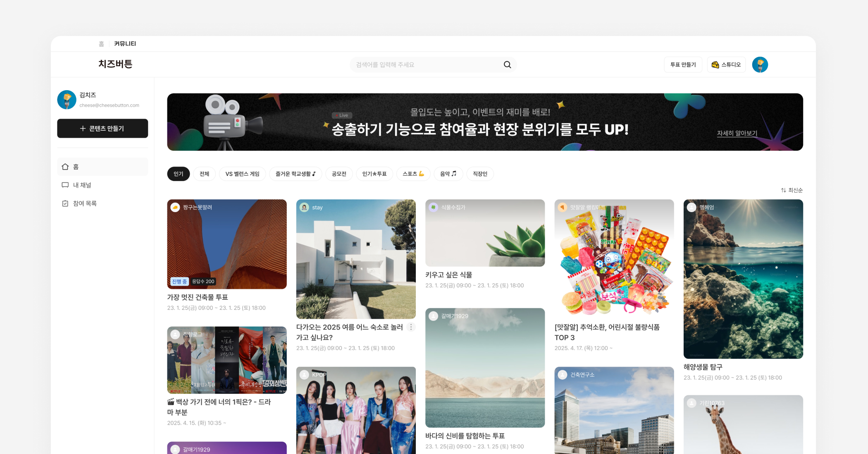Open the three-dot menu on the 숙소 poll card
The height and width of the screenshot is (454, 868).
point(411,327)
